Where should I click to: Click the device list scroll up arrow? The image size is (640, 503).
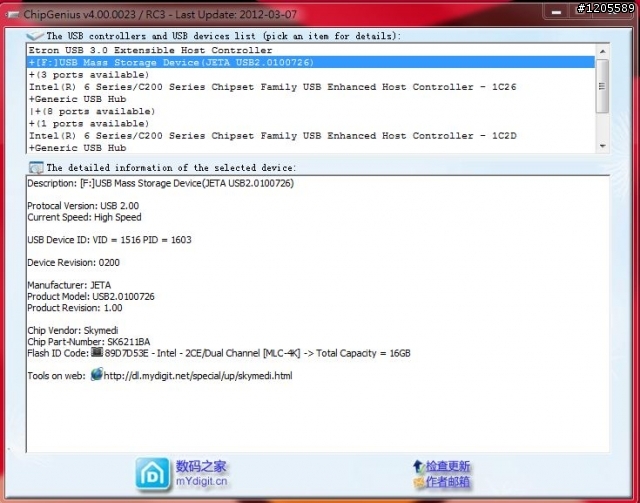coord(602,51)
